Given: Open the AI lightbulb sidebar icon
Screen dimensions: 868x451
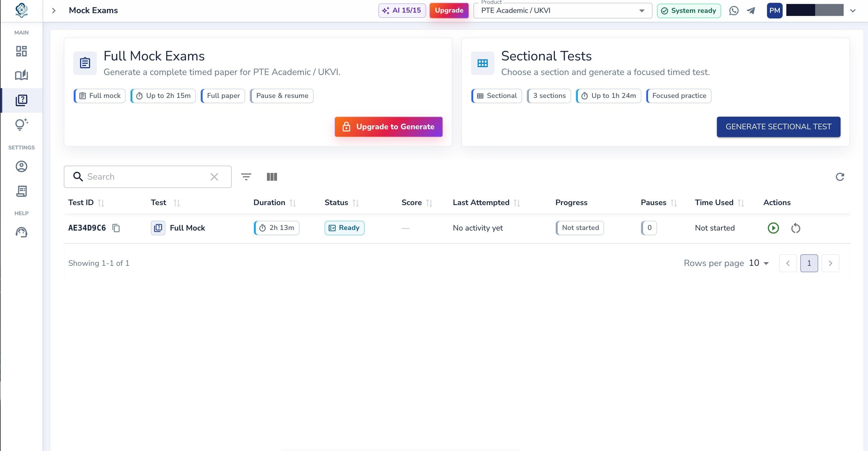Looking at the screenshot, I should pyautogui.click(x=21, y=125).
